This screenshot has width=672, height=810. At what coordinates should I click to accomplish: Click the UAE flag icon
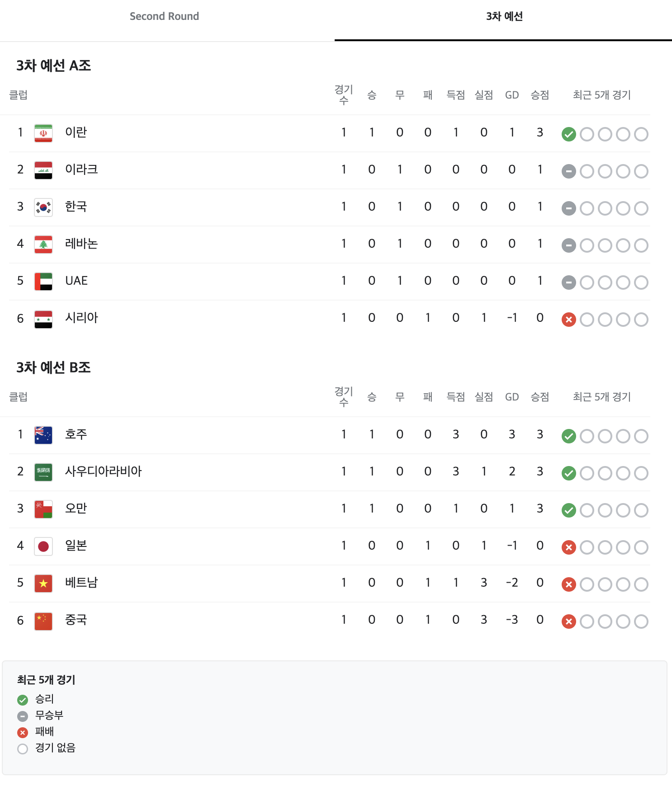(x=43, y=281)
